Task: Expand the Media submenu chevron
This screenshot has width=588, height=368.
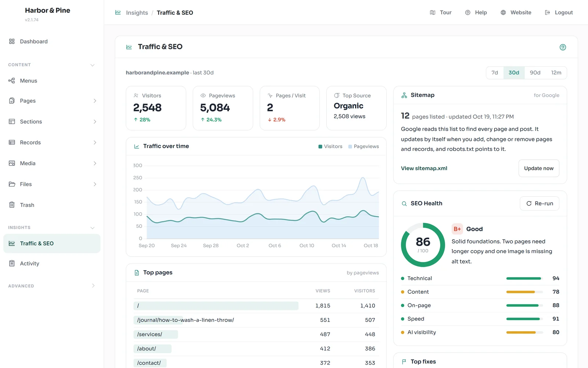Action: tap(95, 163)
